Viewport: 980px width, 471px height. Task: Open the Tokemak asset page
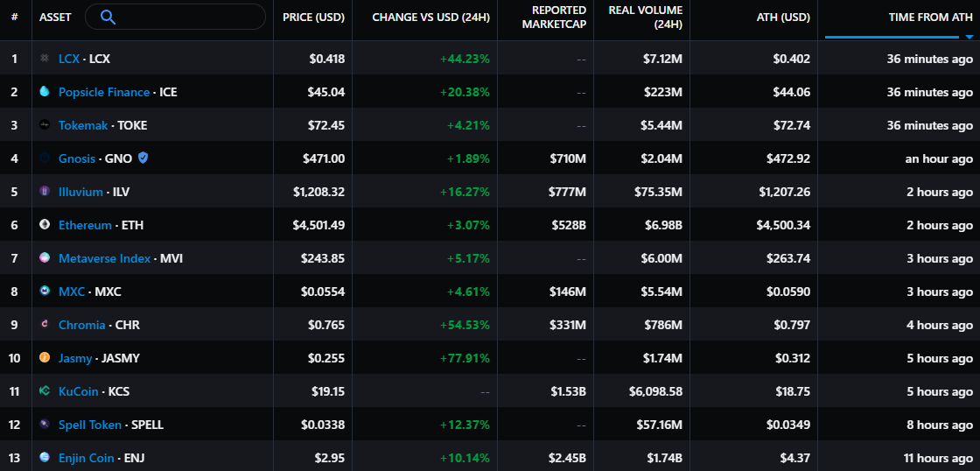[x=83, y=125]
